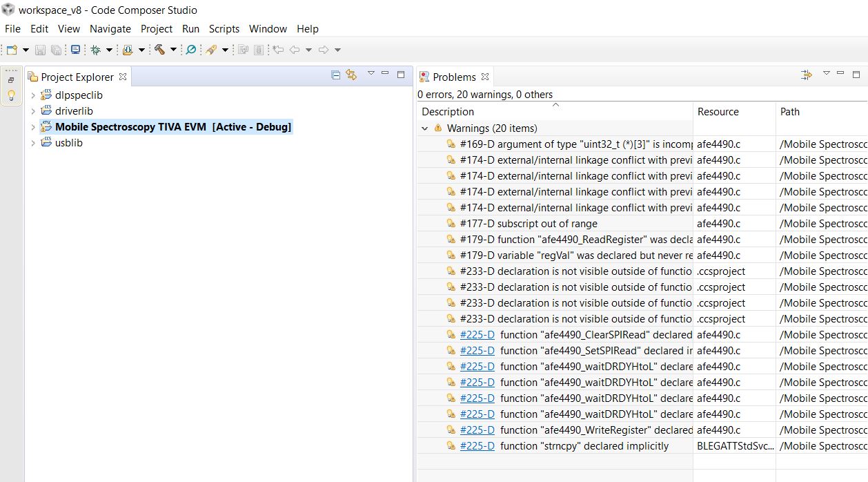Expand the driverlib project
Screen dimensions: 868x482
33,111
